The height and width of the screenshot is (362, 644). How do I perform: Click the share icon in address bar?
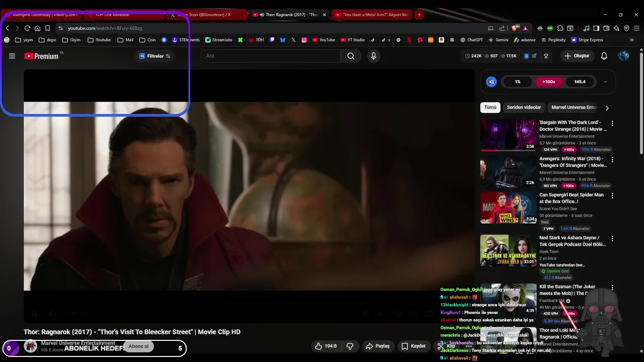[x=502, y=28]
